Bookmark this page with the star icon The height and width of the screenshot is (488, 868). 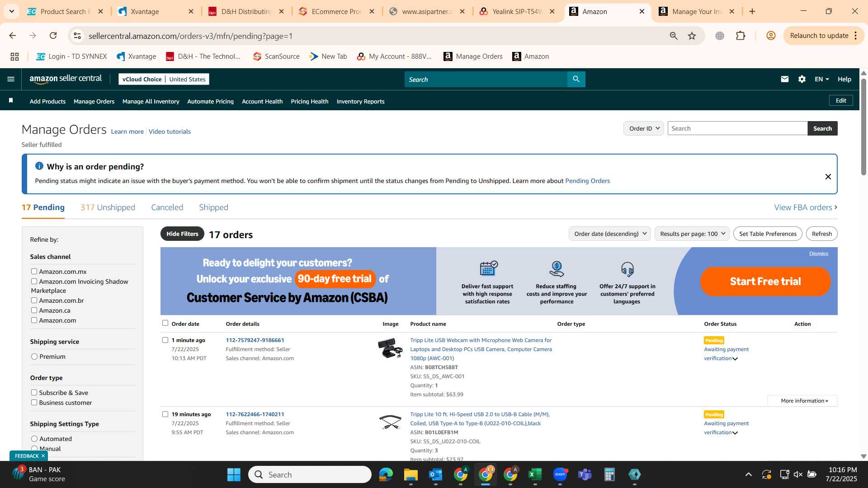692,36
